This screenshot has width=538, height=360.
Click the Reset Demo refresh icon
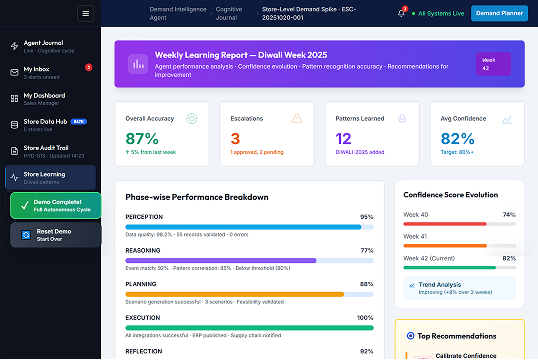coord(26,235)
